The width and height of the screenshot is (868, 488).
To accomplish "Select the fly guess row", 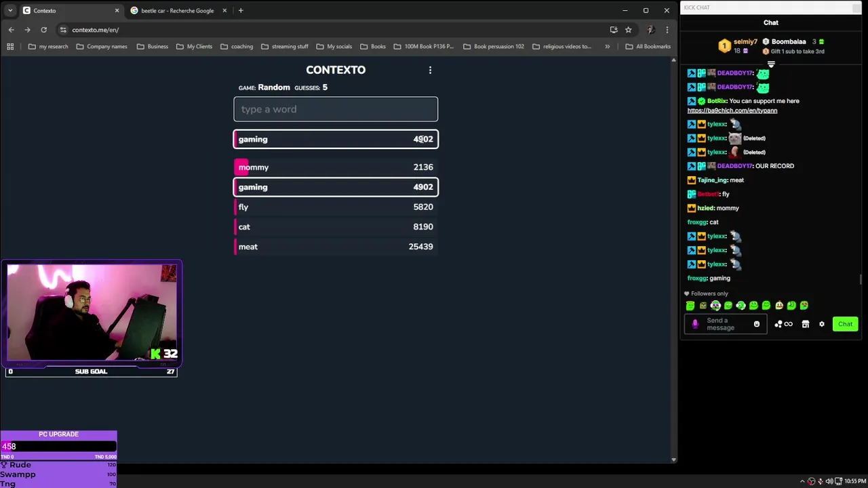I will click(x=336, y=207).
